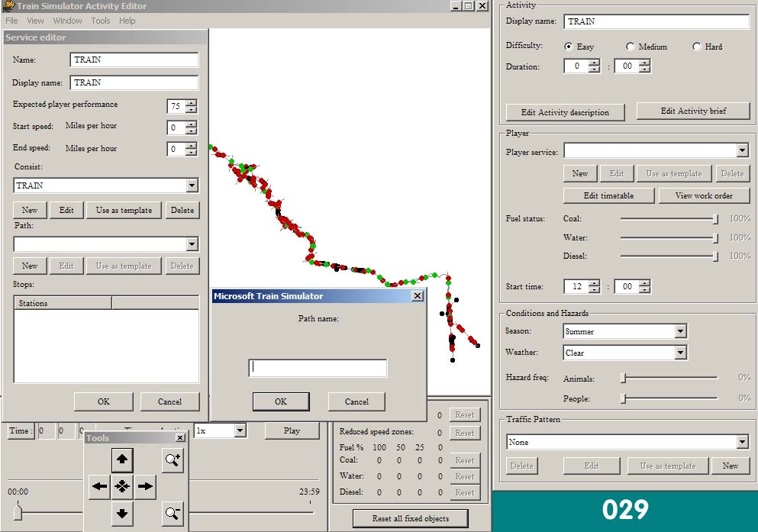The height and width of the screenshot is (532, 758).
Task: Step the Start time minutes spinner
Action: pos(644,286)
